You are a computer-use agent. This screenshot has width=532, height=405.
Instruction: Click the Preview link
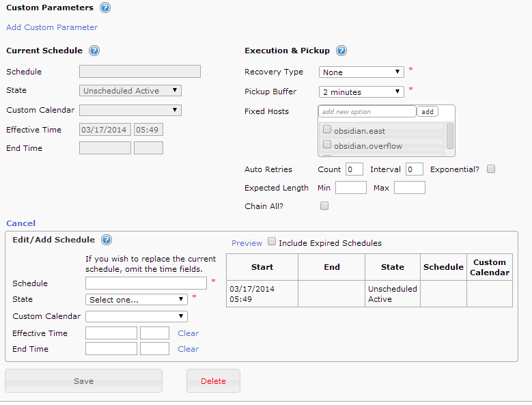(247, 243)
